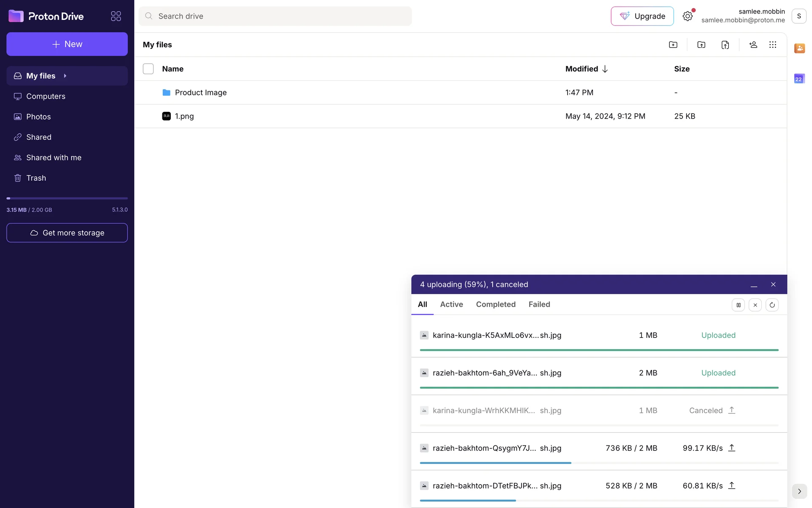The width and height of the screenshot is (812, 508).
Task: Click Get more storage button
Action: [67, 233]
